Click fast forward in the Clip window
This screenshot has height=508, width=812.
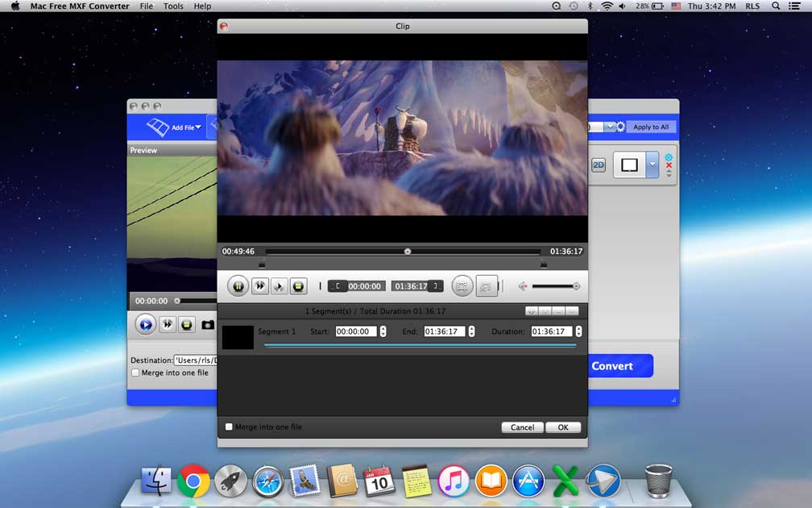pos(260,286)
